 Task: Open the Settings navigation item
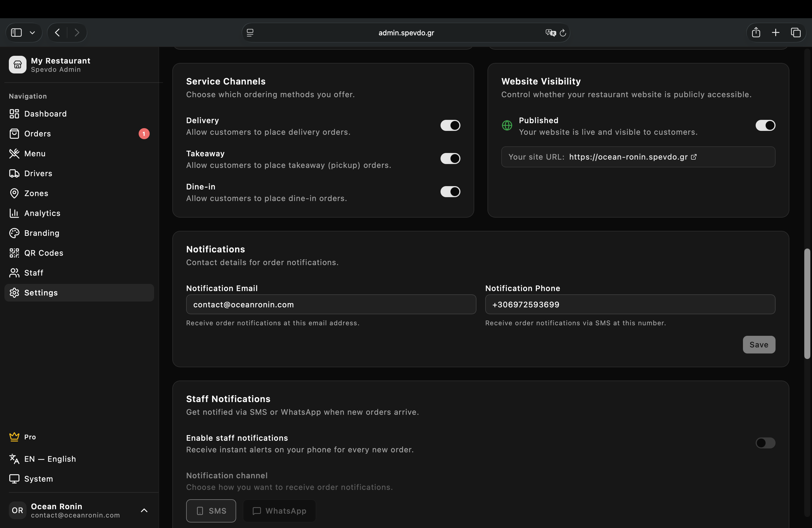point(41,292)
